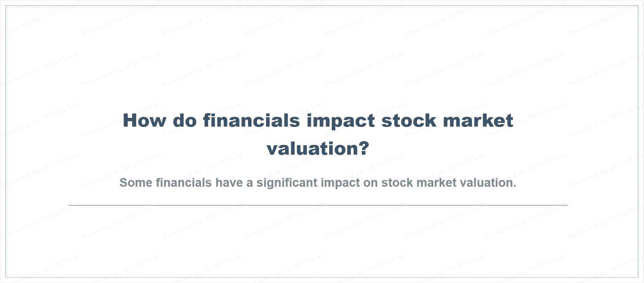Select "market" in the bold heading
This screenshot has width=644, height=283.
(478, 121)
